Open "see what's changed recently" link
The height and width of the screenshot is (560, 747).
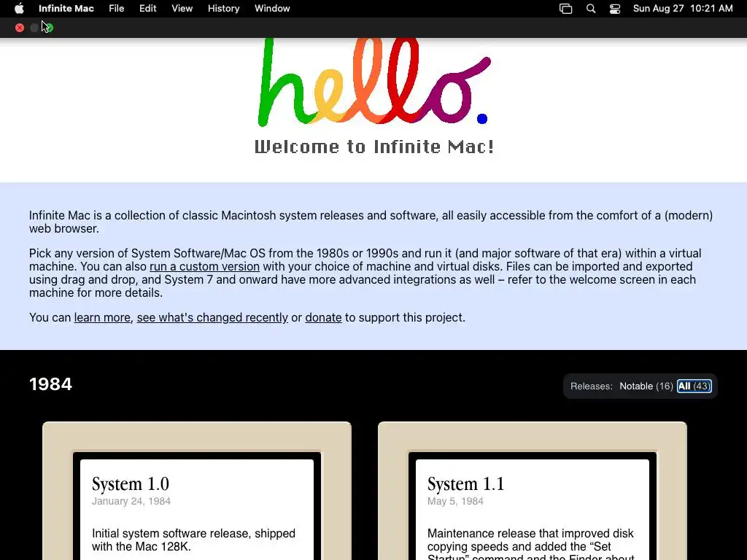click(212, 317)
